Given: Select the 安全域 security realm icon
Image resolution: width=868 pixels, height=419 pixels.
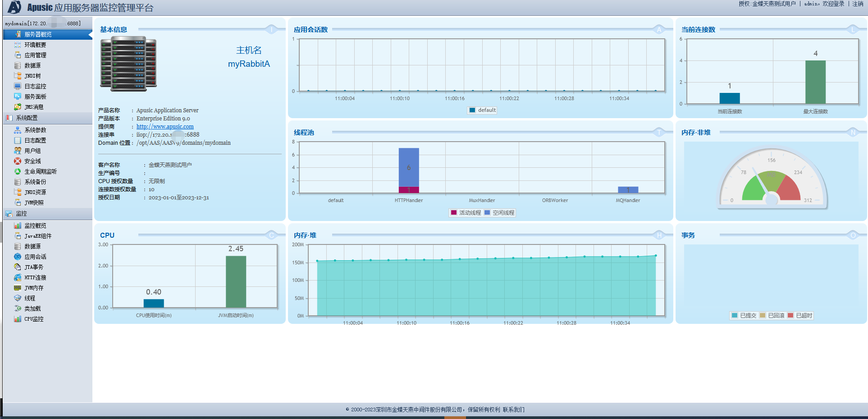Looking at the screenshot, I should point(18,161).
